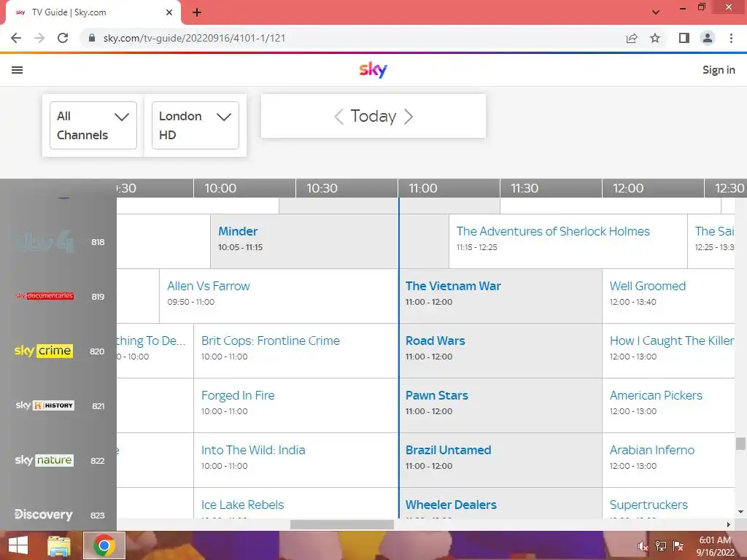Screen dimensions: 747x560
Task: Expand the London HD region dropdown
Action: (x=196, y=125)
